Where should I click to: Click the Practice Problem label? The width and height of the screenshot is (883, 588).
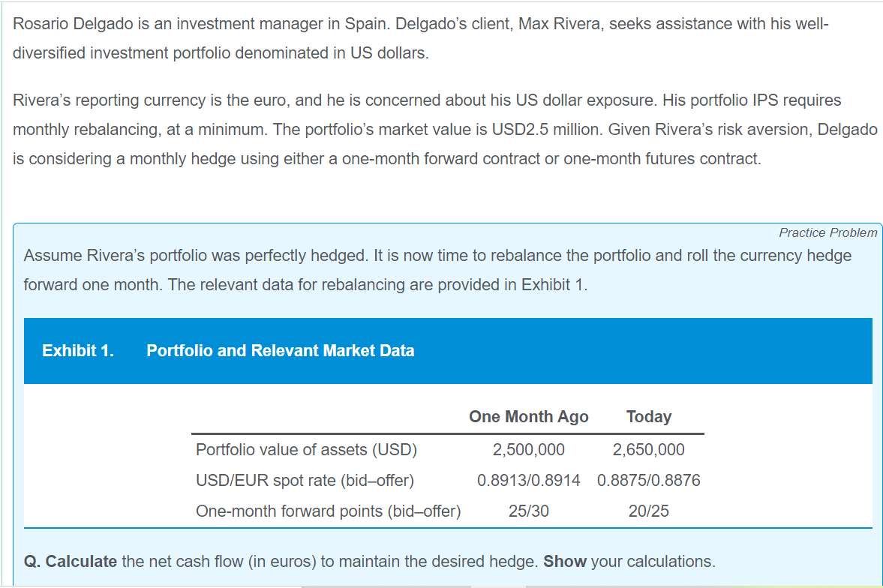click(827, 232)
